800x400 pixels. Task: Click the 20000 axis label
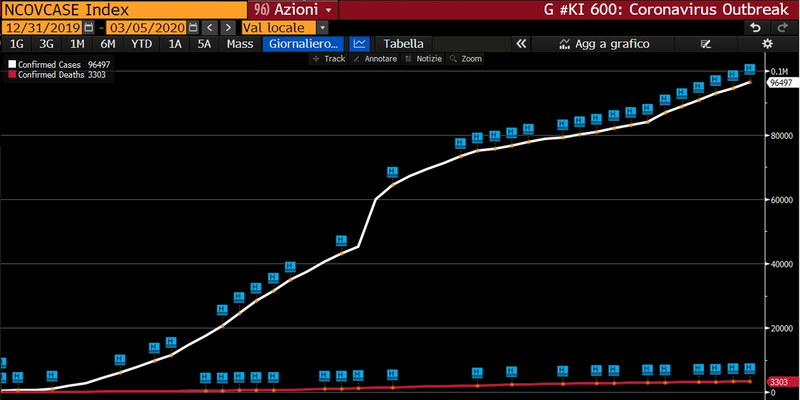[782, 328]
